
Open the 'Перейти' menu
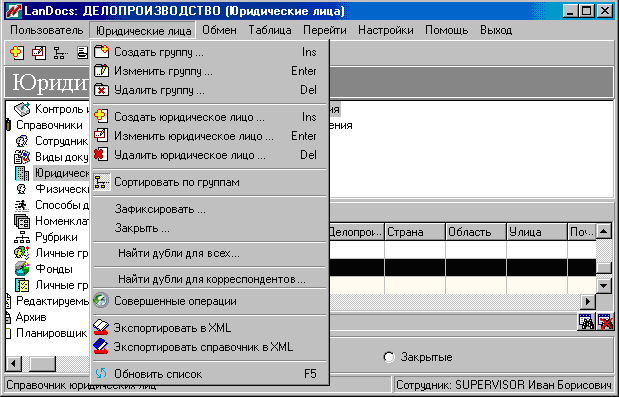point(325,30)
